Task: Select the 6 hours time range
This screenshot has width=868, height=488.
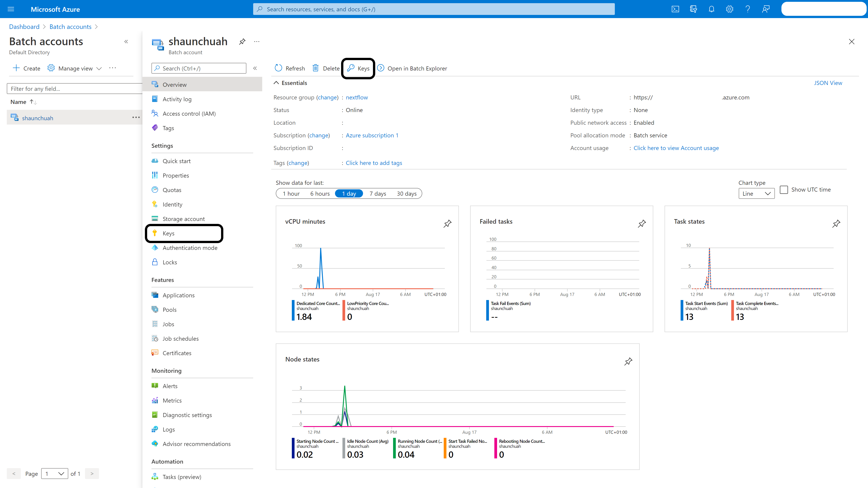Action: click(x=320, y=194)
